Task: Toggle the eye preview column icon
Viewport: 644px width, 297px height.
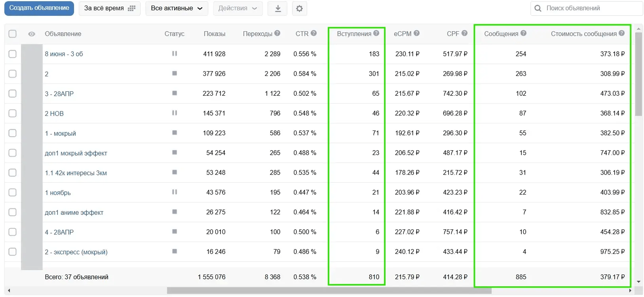Action: 32,34
